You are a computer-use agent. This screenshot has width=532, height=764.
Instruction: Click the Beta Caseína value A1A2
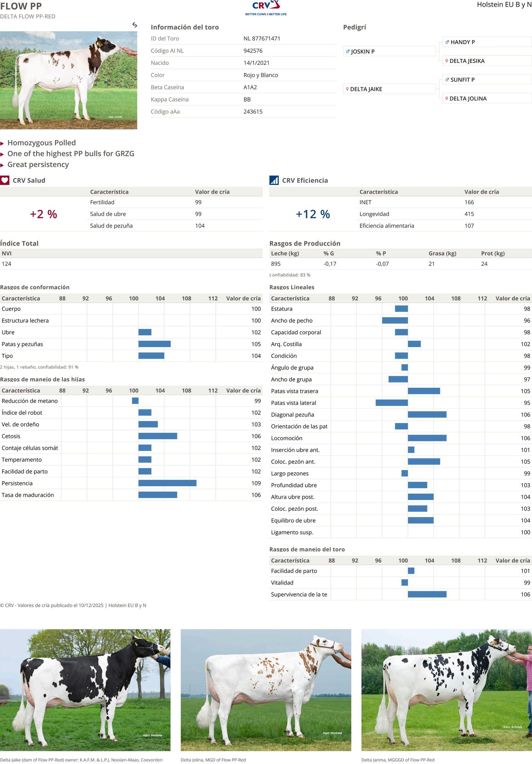250,87
